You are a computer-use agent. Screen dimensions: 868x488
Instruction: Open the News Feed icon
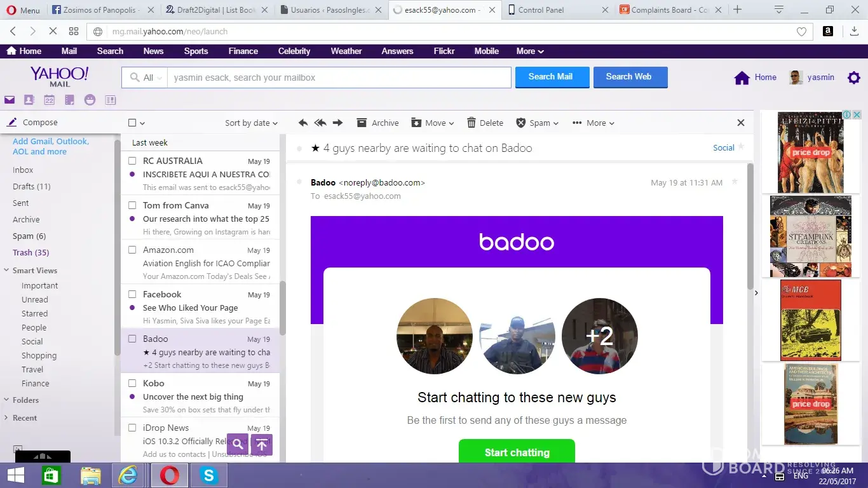(110, 100)
